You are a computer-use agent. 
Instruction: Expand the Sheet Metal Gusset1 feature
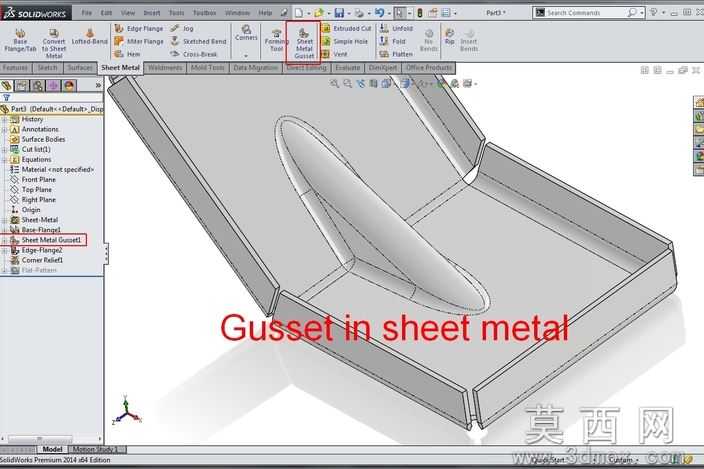point(4,240)
